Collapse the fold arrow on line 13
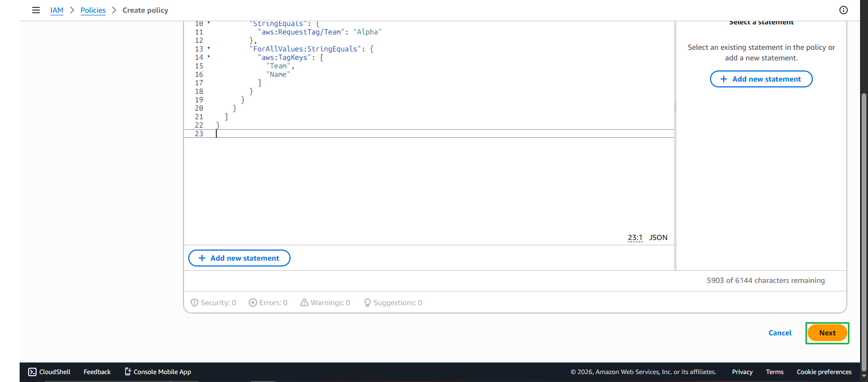The image size is (868, 382). [209, 48]
